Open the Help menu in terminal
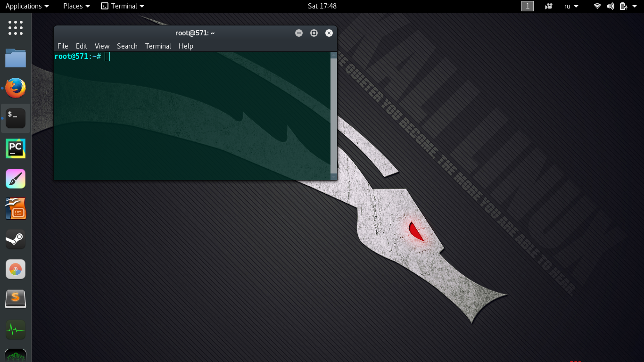 (x=186, y=46)
